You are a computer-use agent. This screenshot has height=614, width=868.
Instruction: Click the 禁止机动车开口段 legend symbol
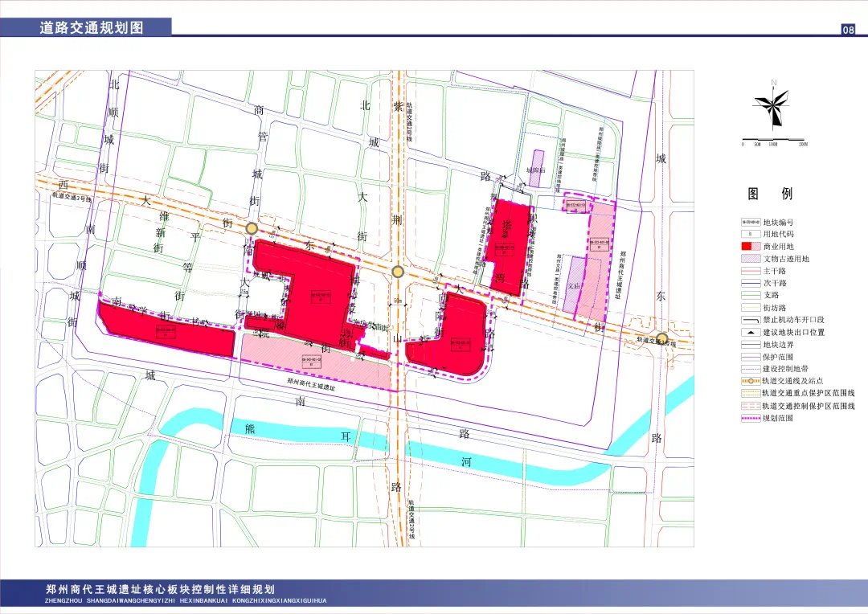pyautogui.click(x=751, y=320)
